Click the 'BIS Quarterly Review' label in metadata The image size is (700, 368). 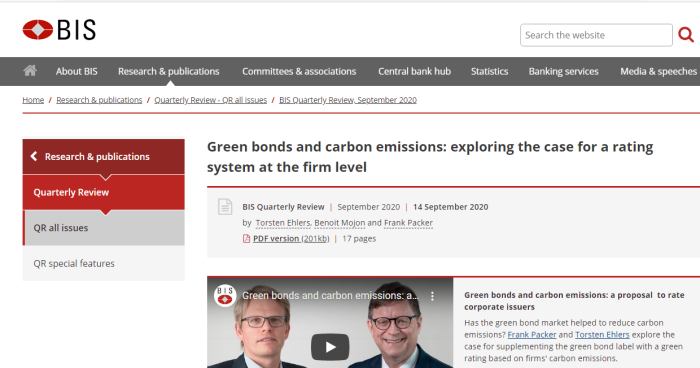(283, 207)
